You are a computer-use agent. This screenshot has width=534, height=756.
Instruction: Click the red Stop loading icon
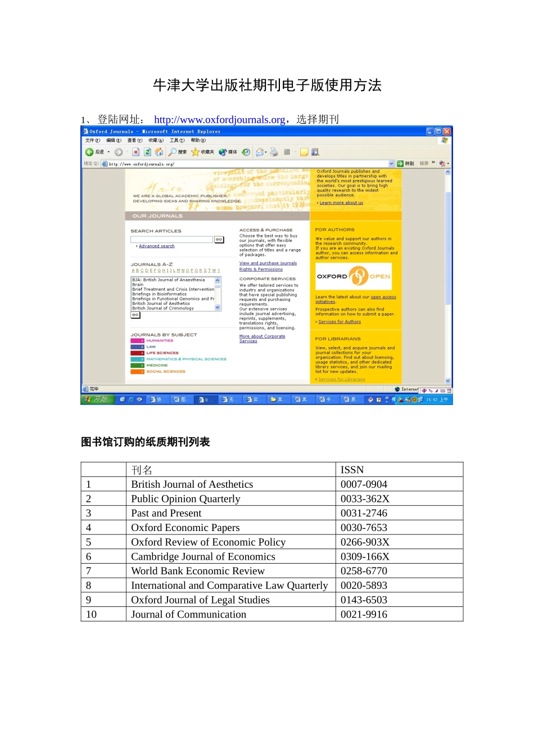(x=136, y=152)
